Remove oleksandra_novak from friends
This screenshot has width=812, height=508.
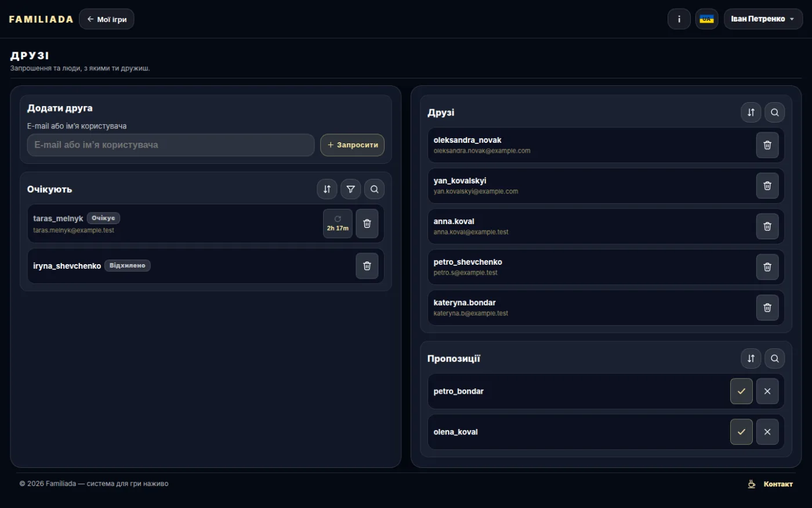point(767,145)
